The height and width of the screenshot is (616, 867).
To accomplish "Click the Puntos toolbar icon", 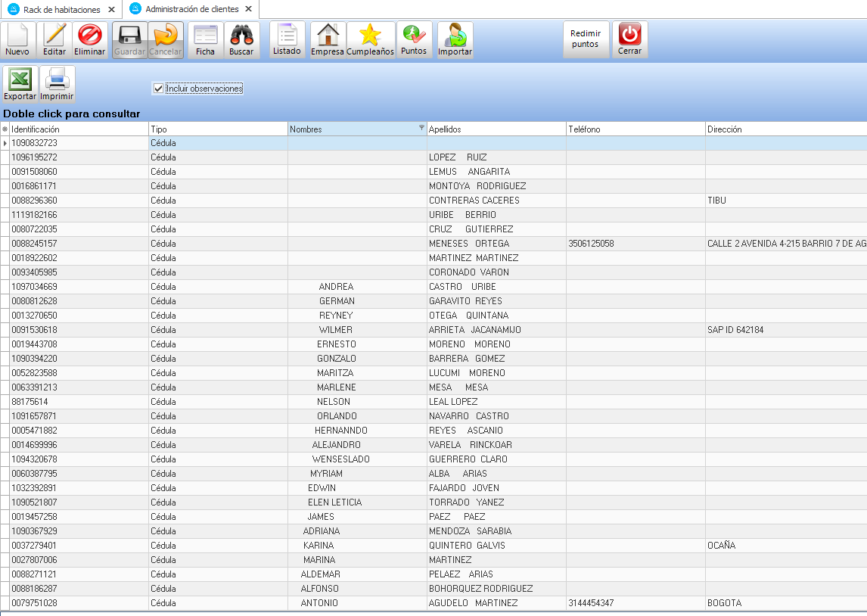I will 414,40.
